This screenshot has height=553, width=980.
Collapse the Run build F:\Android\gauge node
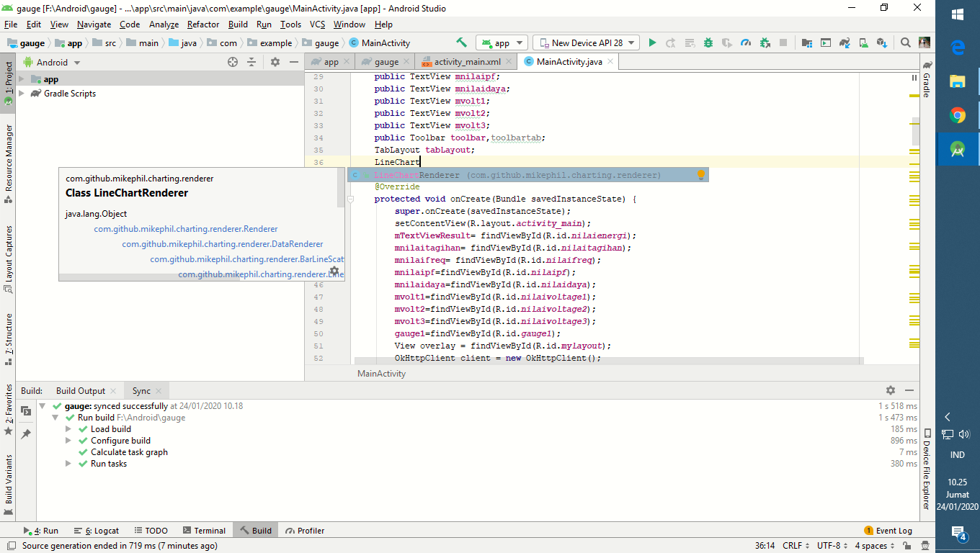tap(55, 417)
